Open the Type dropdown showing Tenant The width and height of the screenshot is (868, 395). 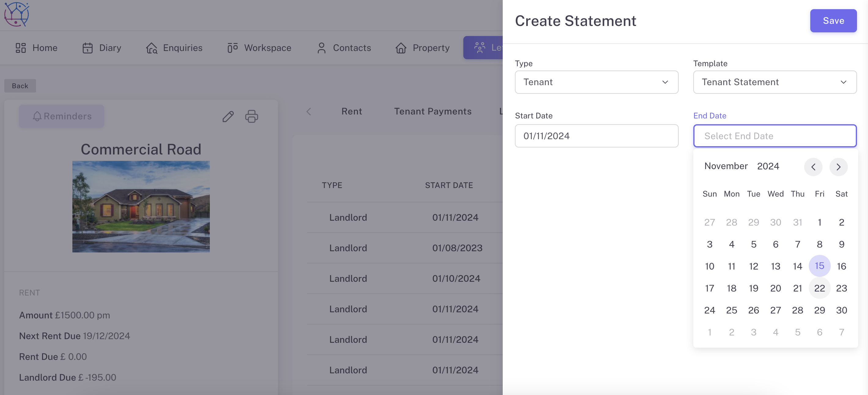(x=596, y=82)
